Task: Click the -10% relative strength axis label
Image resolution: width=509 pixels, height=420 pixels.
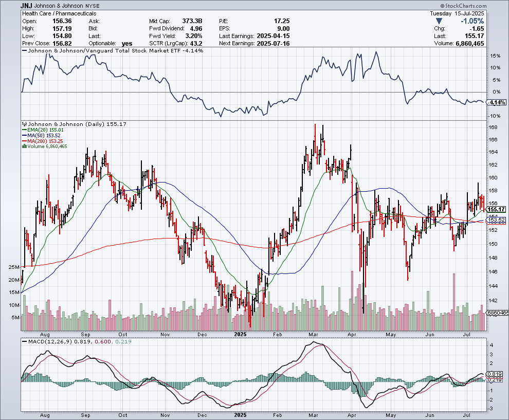Action: (495, 116)
